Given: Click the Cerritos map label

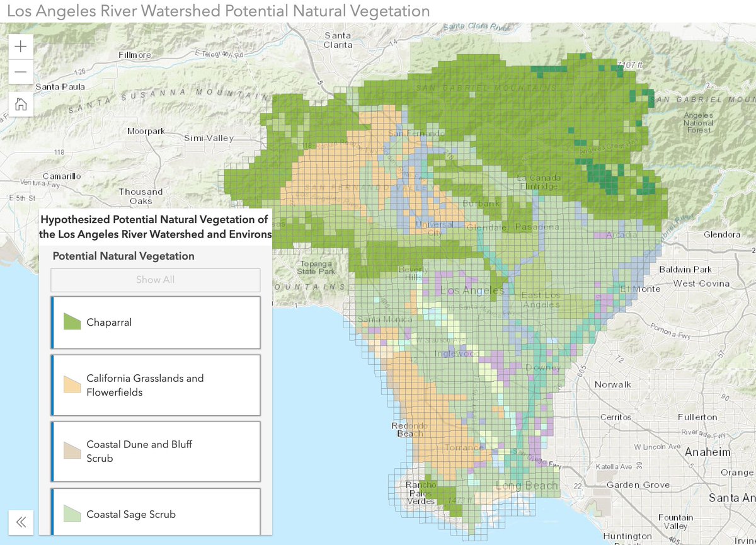Looking at the screenshot, I should click(616, 417).
